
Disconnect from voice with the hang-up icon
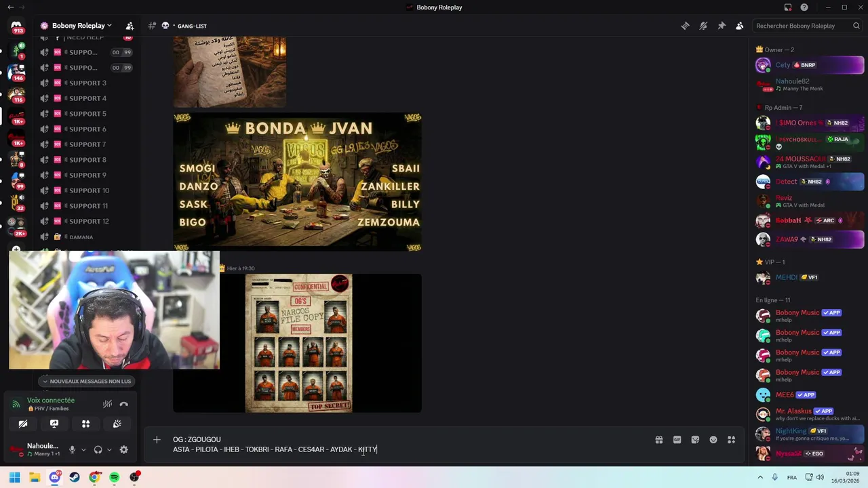(123, 404)
